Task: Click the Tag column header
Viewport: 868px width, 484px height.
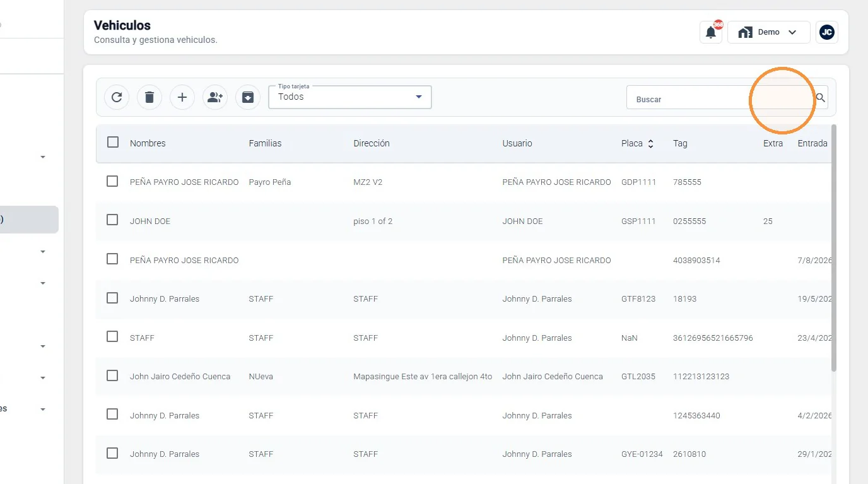Action: click(x=680, y=143)
